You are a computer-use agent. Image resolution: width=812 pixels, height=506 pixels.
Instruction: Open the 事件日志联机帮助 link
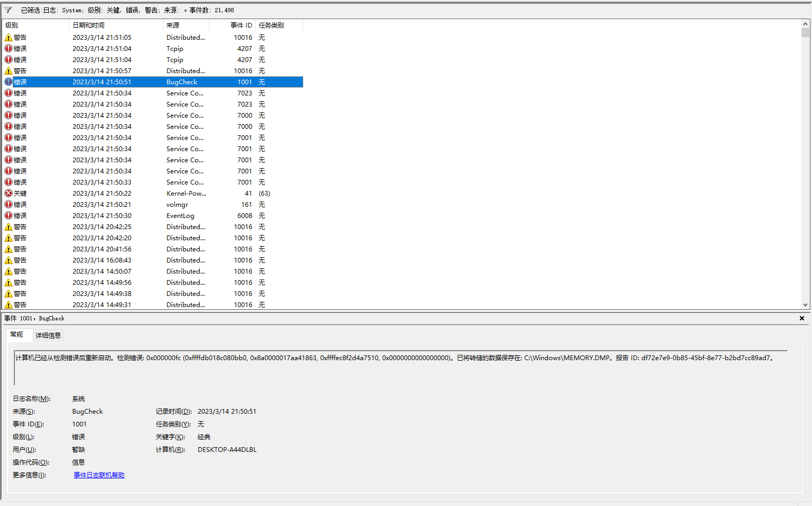(99, 475)
